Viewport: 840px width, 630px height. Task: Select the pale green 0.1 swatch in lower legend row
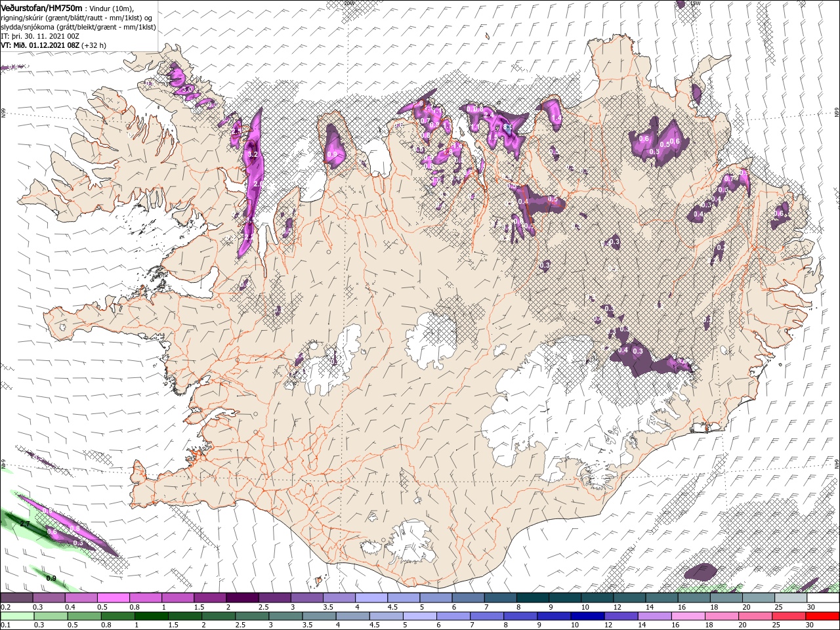(x=16, y=616)
